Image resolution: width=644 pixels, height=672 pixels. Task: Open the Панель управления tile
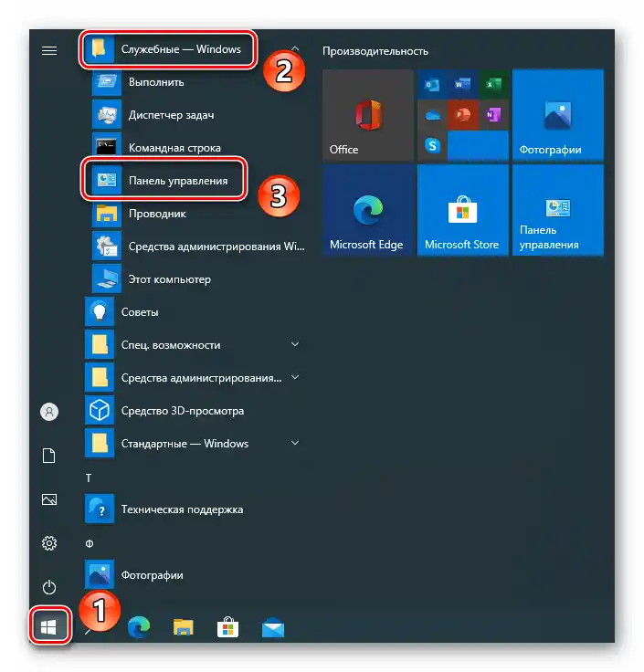[558, 210]
